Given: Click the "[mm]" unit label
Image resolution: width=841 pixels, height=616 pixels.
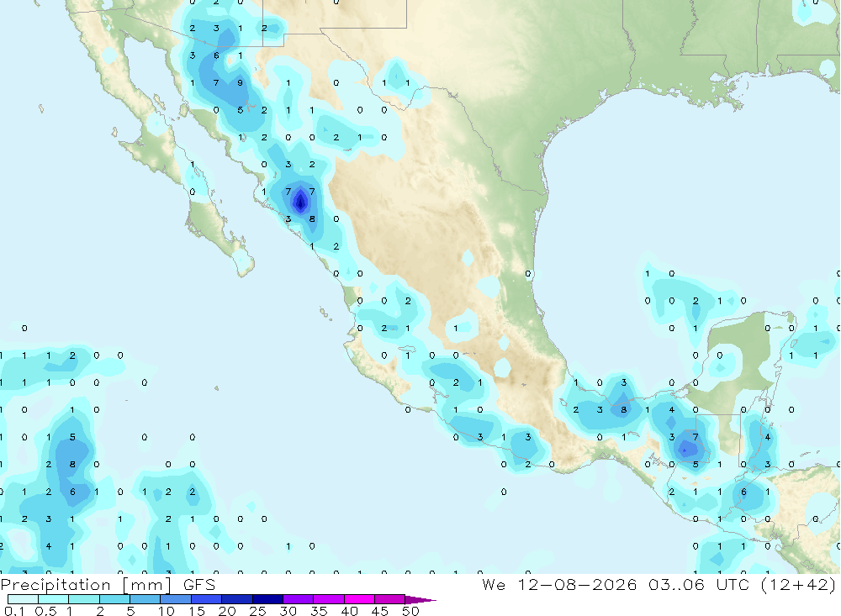Looking at the screenshot, I should pos(147,585).
